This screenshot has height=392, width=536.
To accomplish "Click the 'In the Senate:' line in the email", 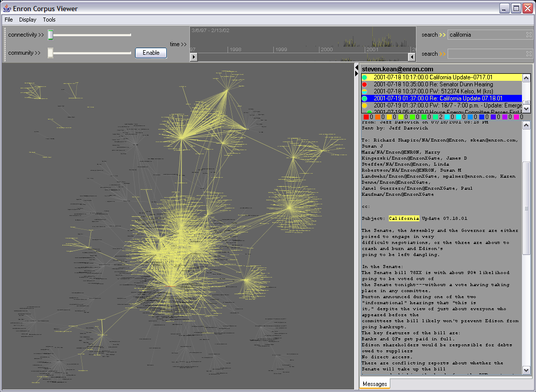I will tap(382, 267).
